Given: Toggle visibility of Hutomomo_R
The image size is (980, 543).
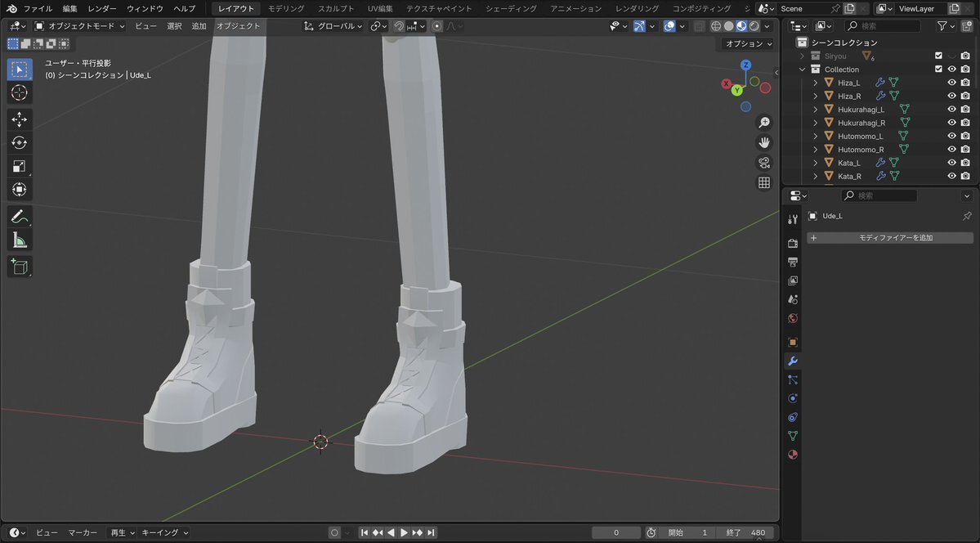Looking at the screenshot, I should pyautogui.click(x=951, y=150).
